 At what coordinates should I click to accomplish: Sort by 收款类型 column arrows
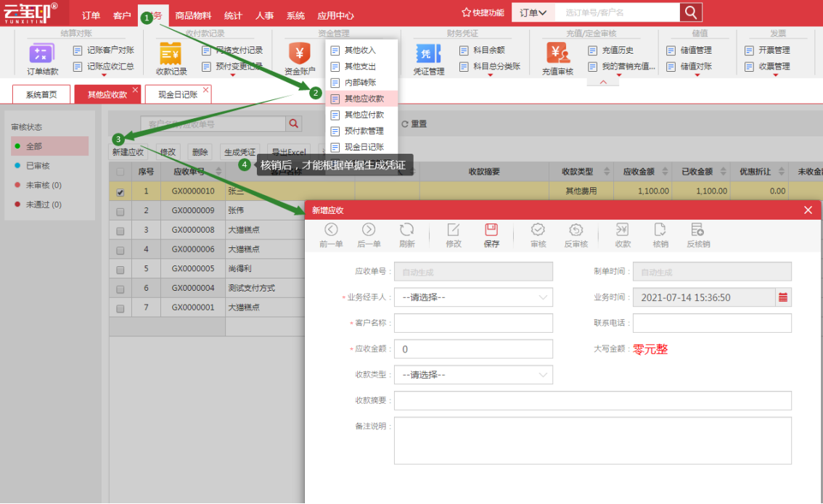[607, 171]
